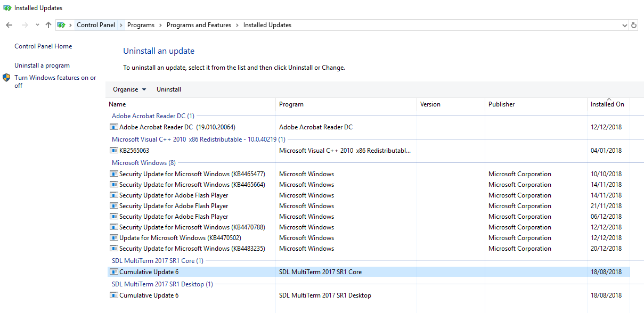
Task: Collapse SDL MultiTerm 2017 SR1 Core (1) group
Action: pos(157,260)
